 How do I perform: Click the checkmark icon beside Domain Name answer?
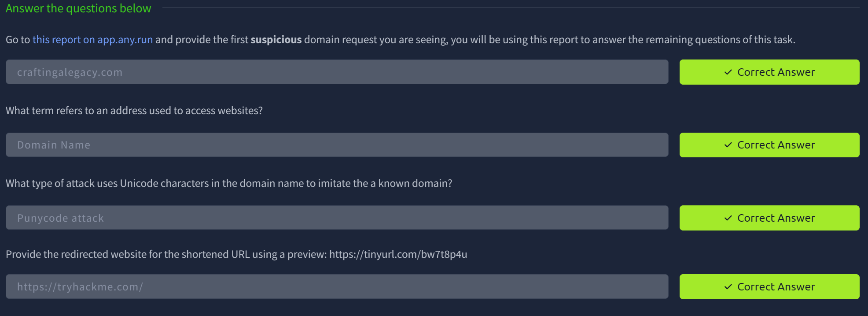coord(728,145)
